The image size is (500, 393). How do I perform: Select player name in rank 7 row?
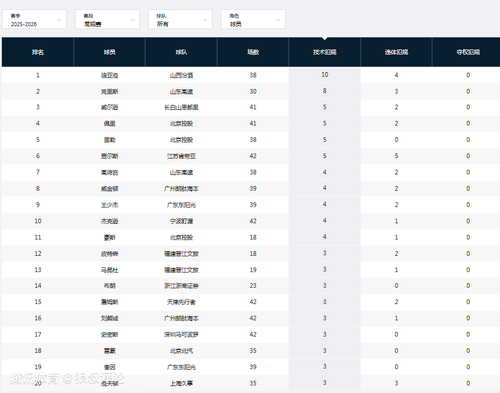tap(110, 172)
